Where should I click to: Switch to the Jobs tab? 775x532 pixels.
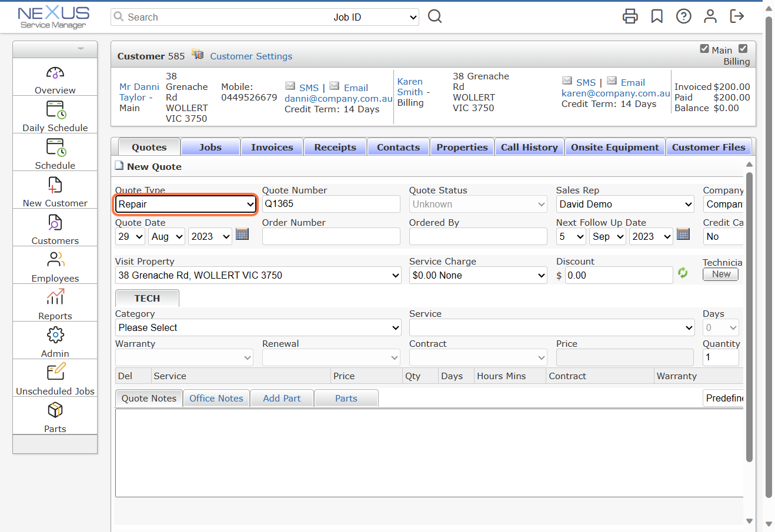[211, 147]
